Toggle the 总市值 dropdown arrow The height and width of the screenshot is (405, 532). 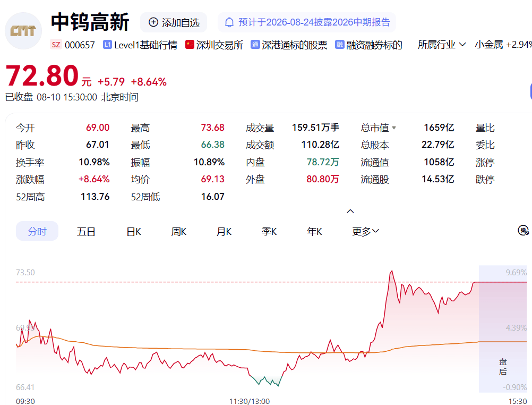click(x=394, y=128)
